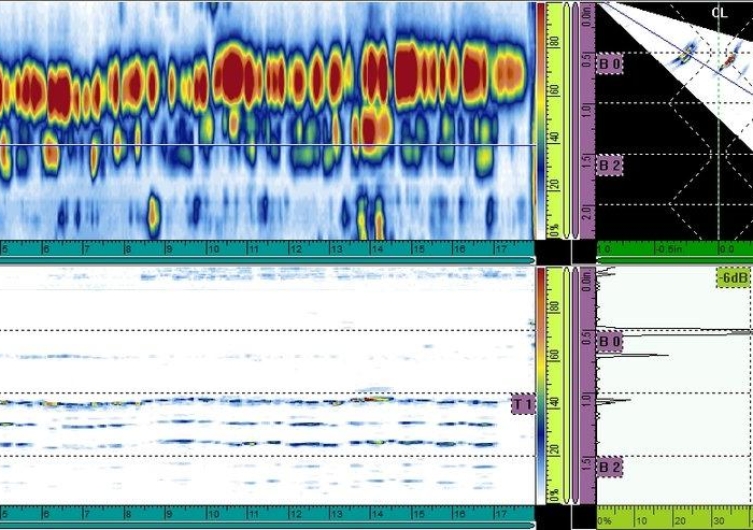Click the teal horizontal scrollbar under the top ruler
This screenshot has height=530, width=753.
click(266, 260)
